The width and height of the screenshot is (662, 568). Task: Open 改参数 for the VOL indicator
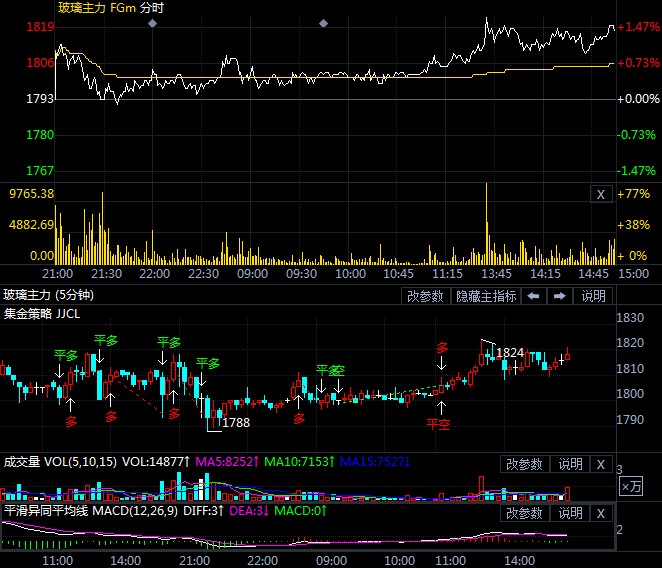point(524,464)
